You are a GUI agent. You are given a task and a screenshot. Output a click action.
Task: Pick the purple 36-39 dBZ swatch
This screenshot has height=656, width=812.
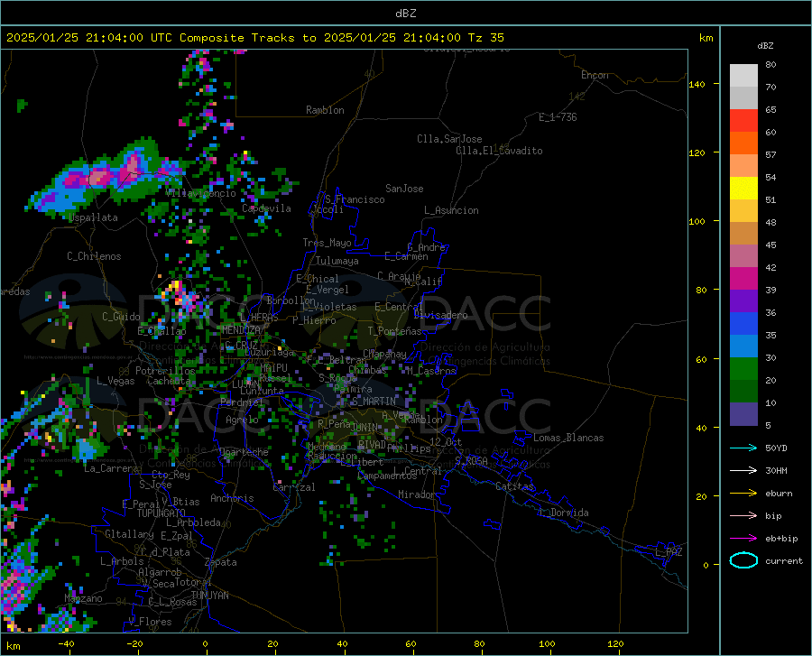tap(743, 301)
